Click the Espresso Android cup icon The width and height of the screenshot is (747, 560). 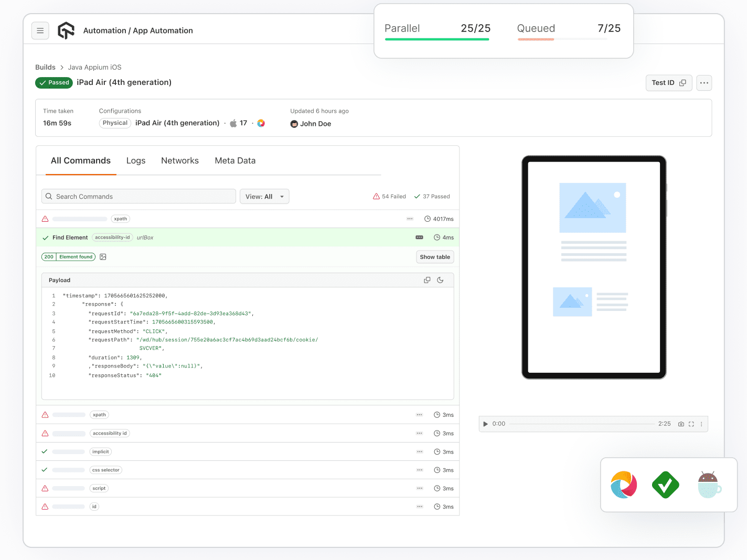coord(709,484)
